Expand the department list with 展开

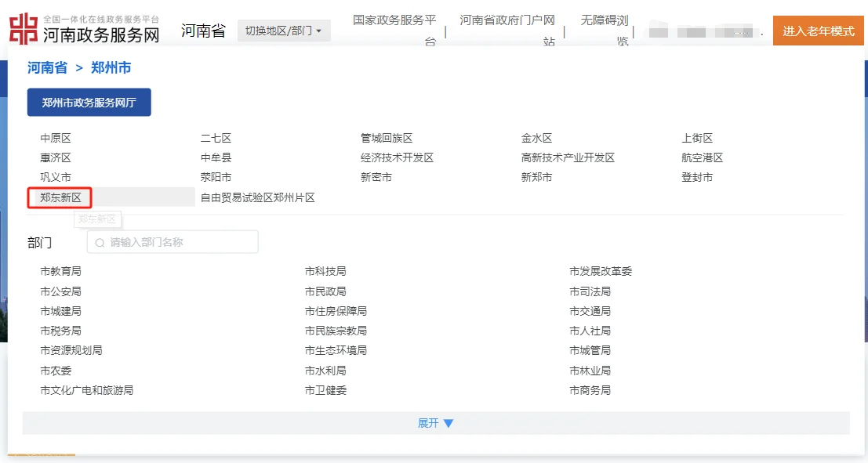click(436, 423)
